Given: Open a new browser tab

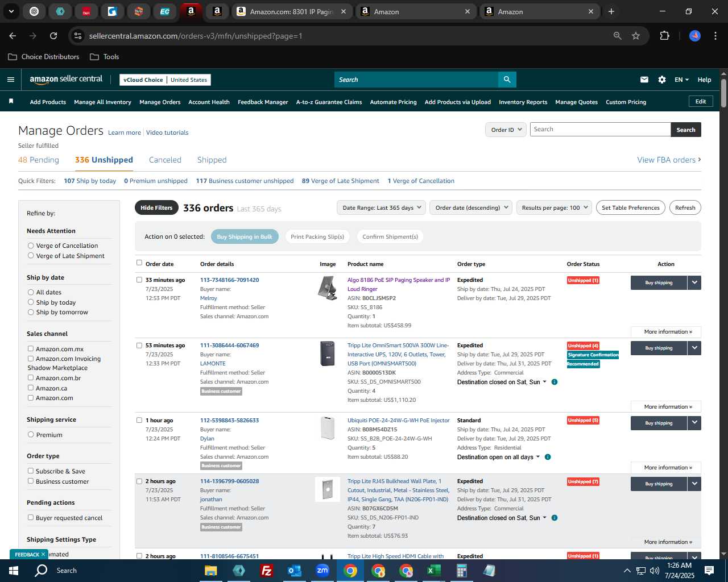Looking at the screenshot, I should pyautogui.click(x=611, y=11).
